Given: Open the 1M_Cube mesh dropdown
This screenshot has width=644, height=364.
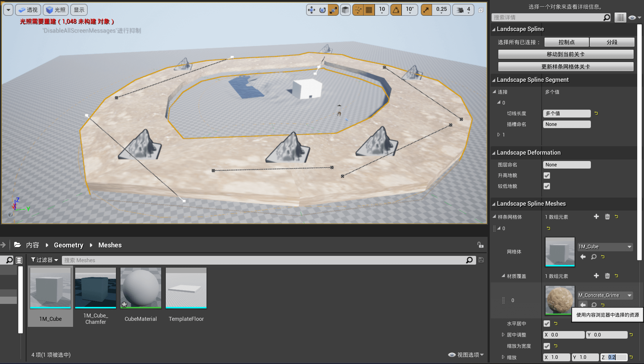Looking at the screenshot, I should tap(605, 247).
